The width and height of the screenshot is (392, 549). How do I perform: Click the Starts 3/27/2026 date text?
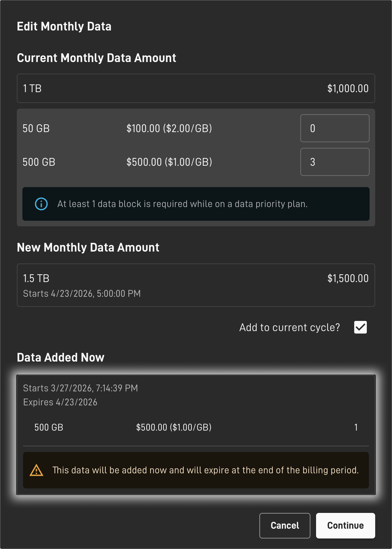(x=80, y=388)
